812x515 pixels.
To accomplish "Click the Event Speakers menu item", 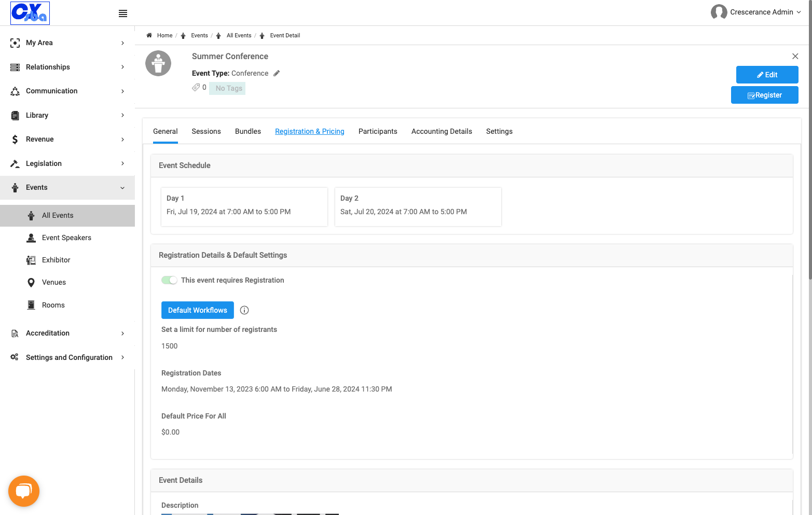I will pyautogui.click(x=67, y=238).
